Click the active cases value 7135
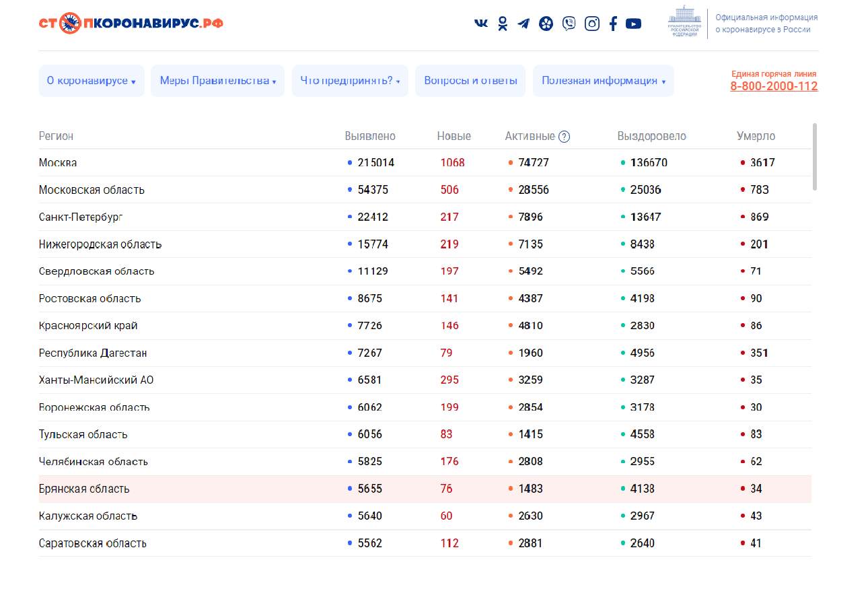The image size is (868, 589). click(531, 244)
